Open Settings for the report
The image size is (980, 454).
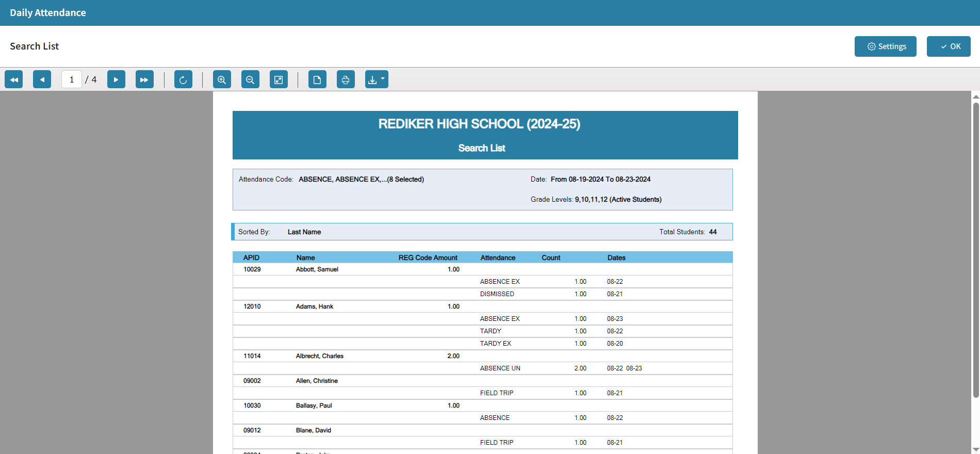tap(885, 46)
